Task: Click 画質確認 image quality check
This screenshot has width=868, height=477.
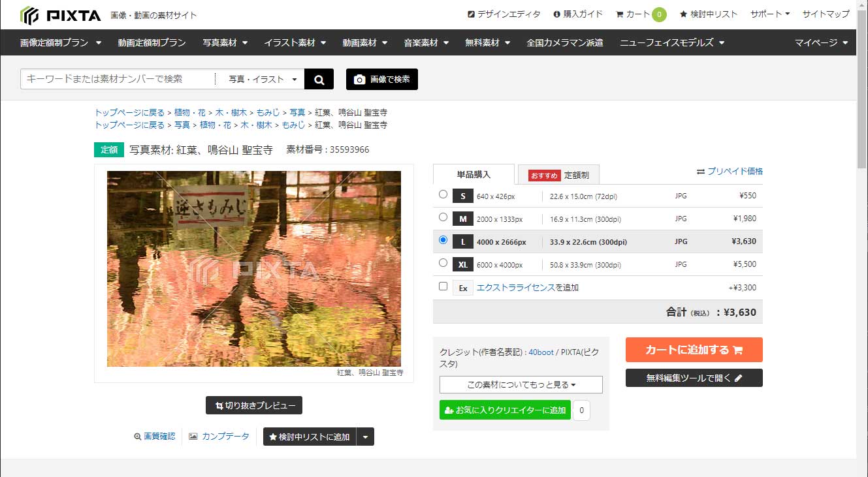Action: coord(155,437)
